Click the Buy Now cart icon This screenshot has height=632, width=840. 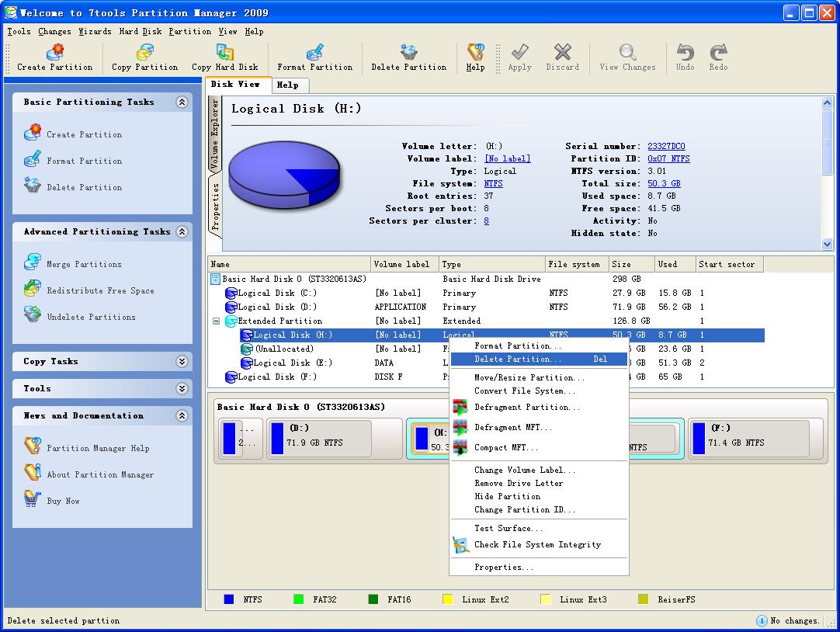32,500
